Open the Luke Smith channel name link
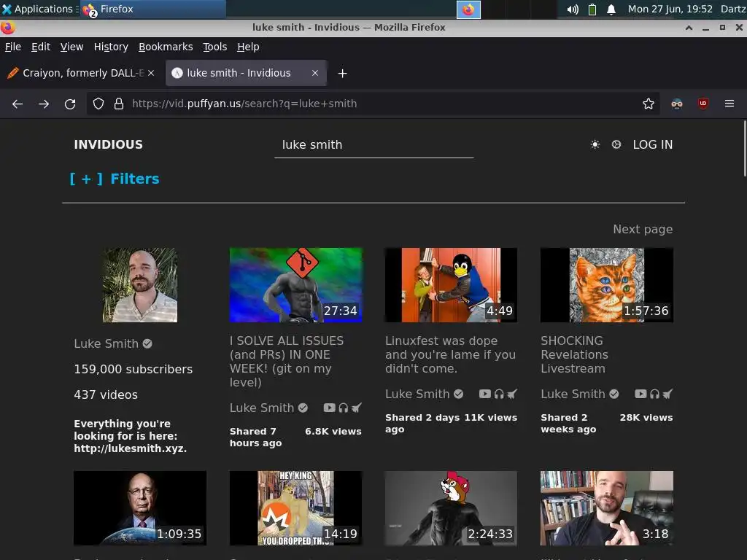 (107, 343)
